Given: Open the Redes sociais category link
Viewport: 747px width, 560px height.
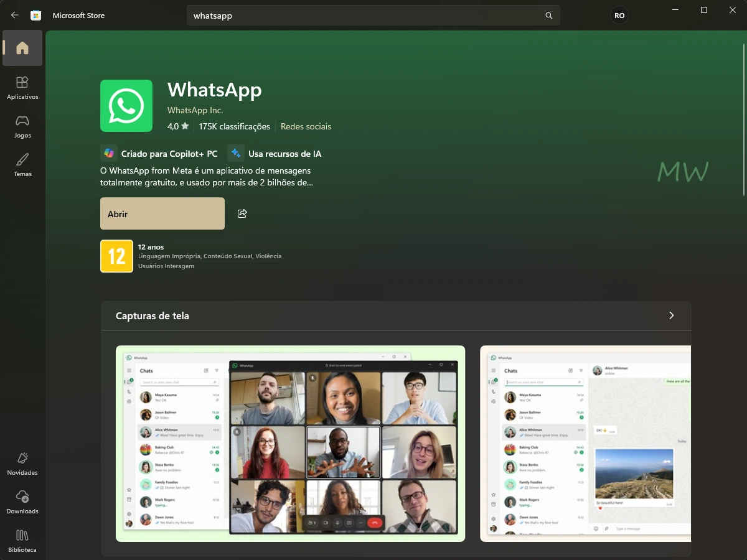Looking at the screenshot, I should click(x=306, y=126).
